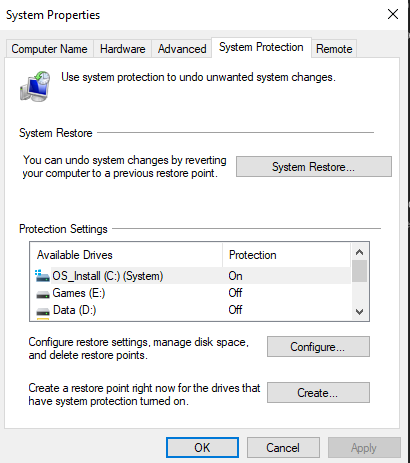Switch to the Computer Name tab
Screen dimensions: 410x463
[x=49, y=49]
